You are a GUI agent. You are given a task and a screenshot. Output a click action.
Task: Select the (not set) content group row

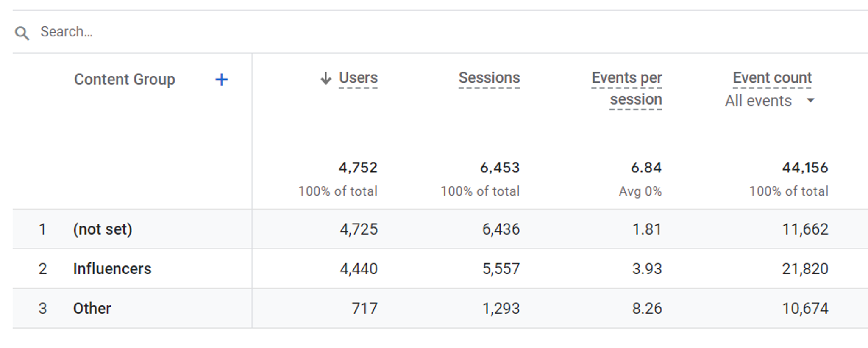click(440, 229)
